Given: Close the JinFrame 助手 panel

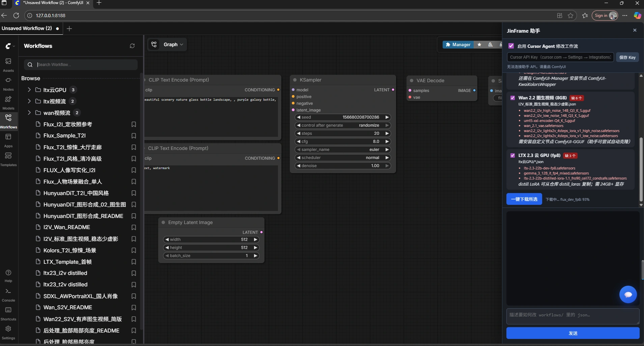Looking at the screenshot, I should click(635, 30).
